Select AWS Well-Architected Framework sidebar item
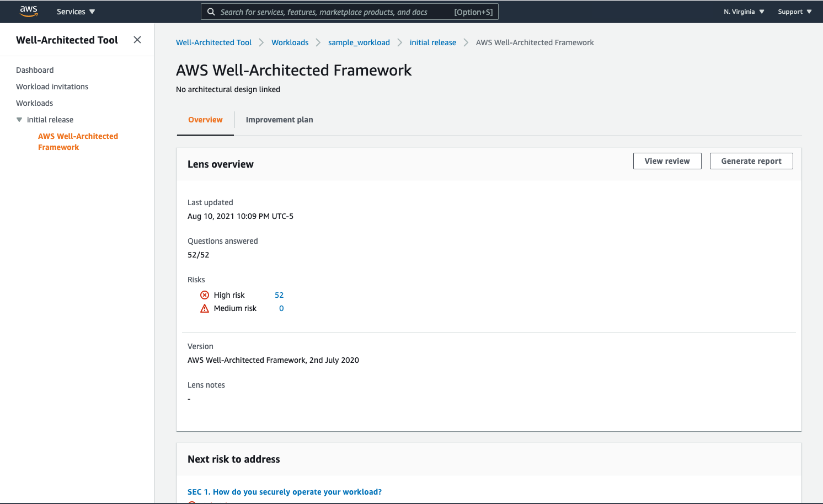Image resolution: width=823 pixels, height=504 pixels. [78, 142]
